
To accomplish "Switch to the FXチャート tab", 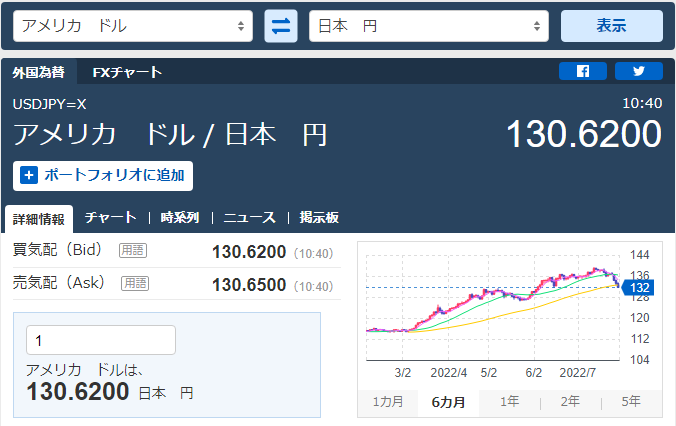I will [x=127, y=72].
